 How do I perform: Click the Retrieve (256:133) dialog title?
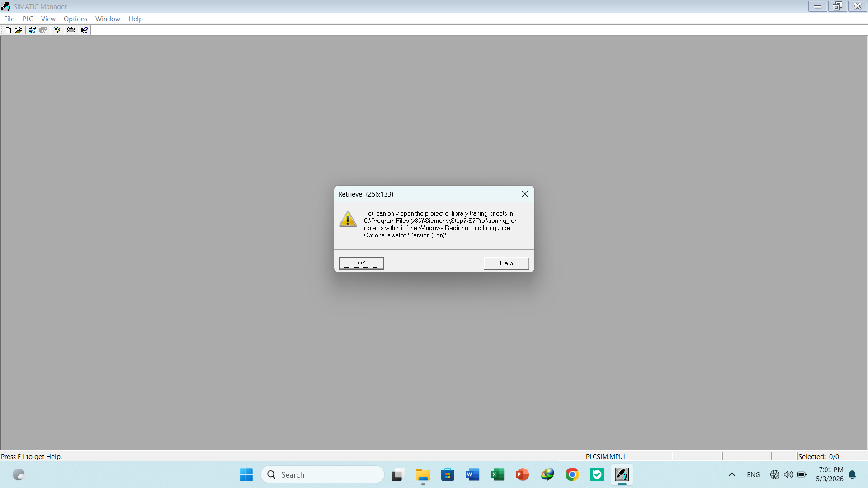pos(366,194)
